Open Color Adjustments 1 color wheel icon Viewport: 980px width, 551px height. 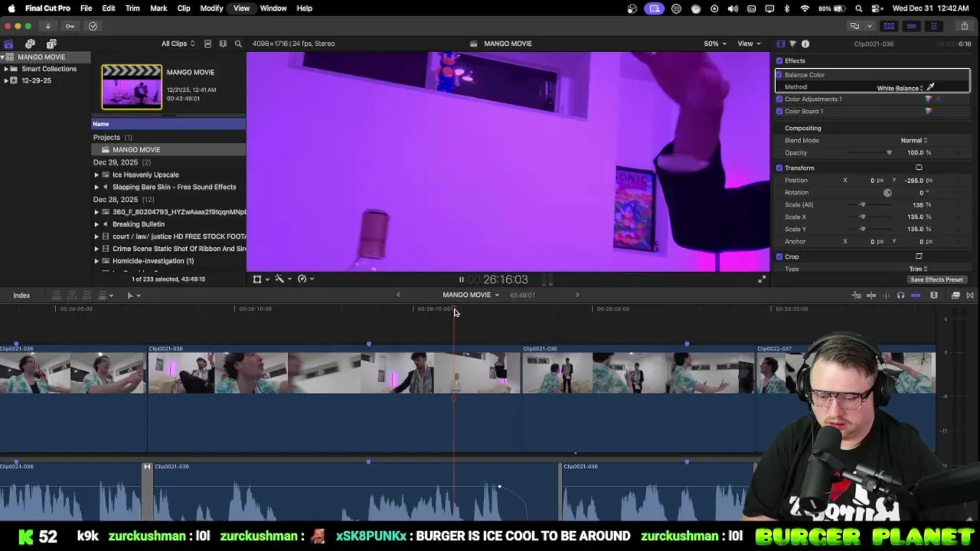tap(929, 99)
